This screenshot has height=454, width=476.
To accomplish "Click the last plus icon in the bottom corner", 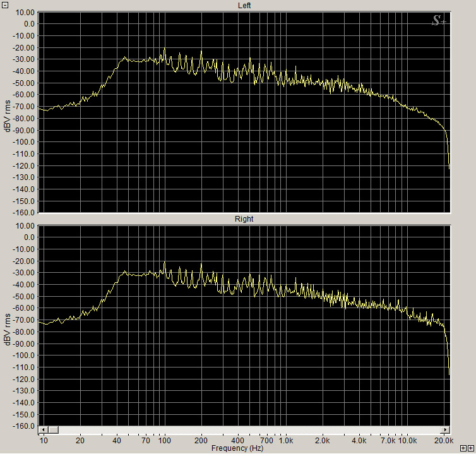I will (470, 448).
